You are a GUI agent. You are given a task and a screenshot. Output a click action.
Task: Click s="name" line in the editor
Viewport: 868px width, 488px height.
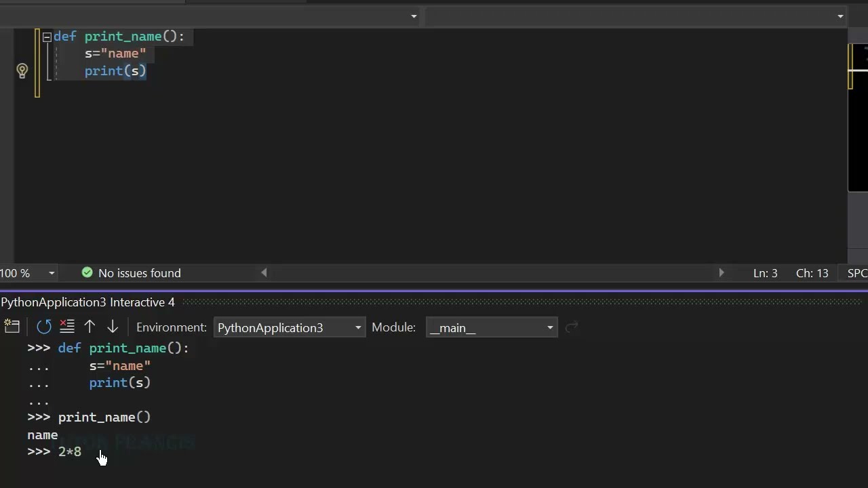click(x=115, y=54)
